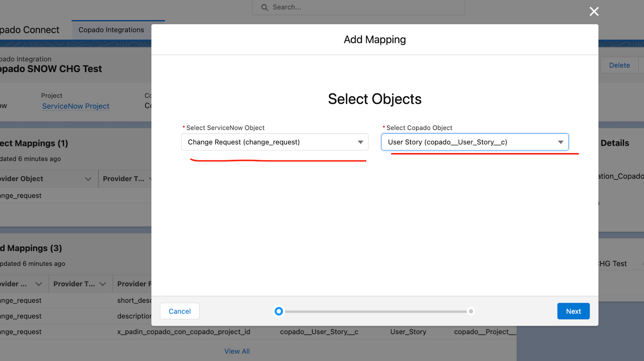This screenshot has height=361, width=644.
Task: Click the Add Mapping dialog title
Action: pyautogui.click(x=375, y=39)
